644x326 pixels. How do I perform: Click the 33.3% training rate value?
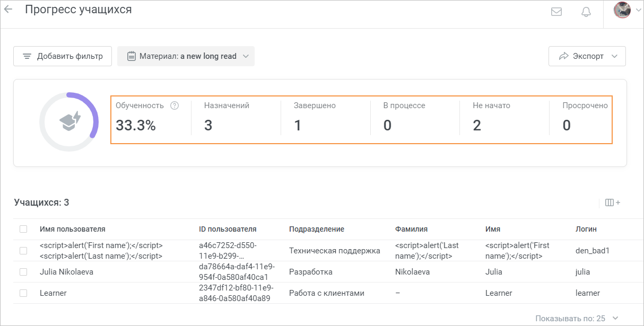click(x=136, y=125)
